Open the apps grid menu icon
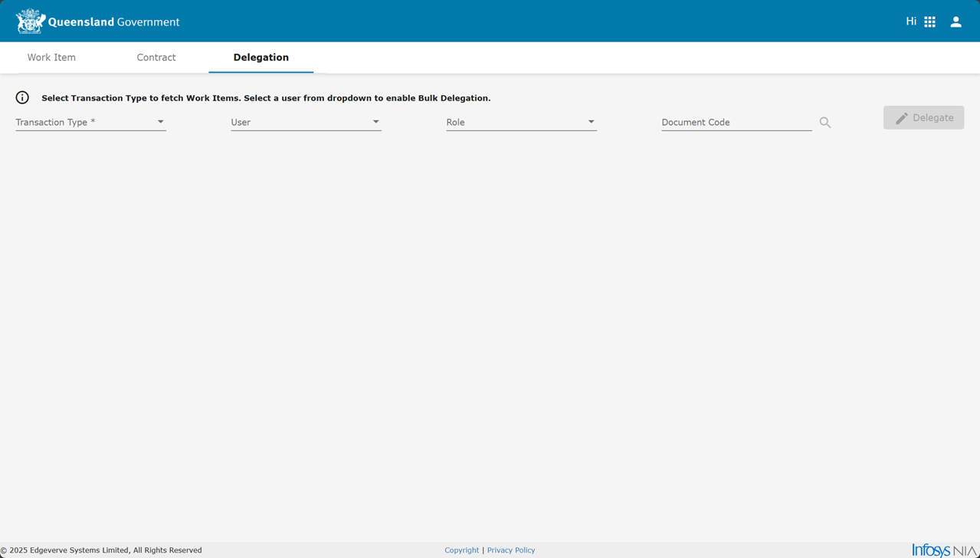 pos(929,22)
